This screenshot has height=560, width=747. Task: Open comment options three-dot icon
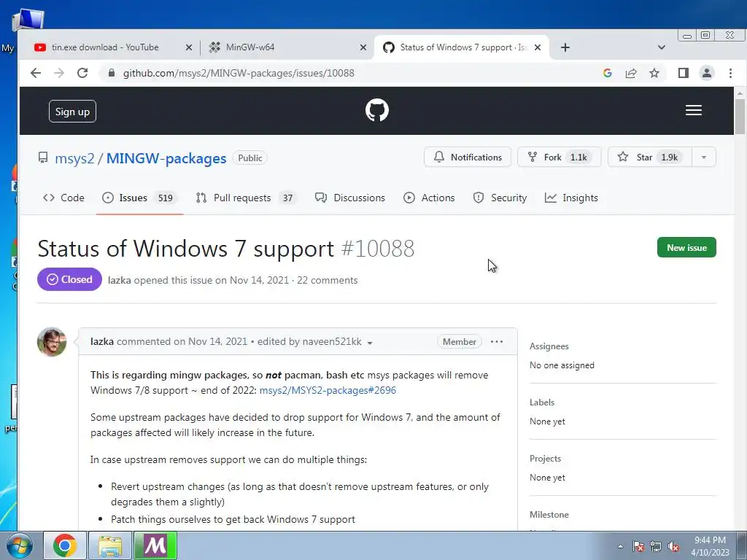(x=496, y=341)
